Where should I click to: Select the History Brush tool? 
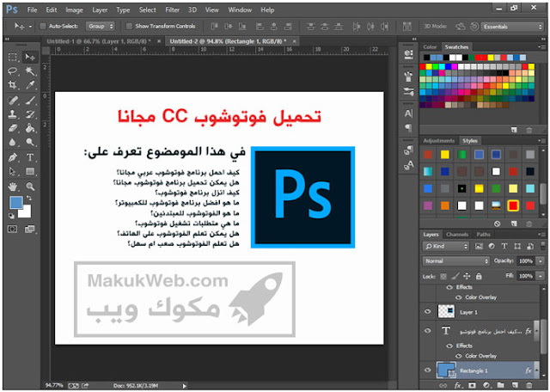coord(30,114)
